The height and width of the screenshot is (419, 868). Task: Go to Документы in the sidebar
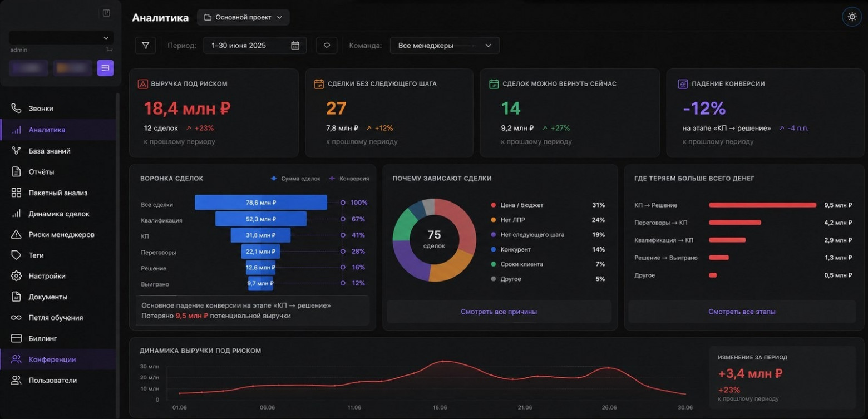58,297
